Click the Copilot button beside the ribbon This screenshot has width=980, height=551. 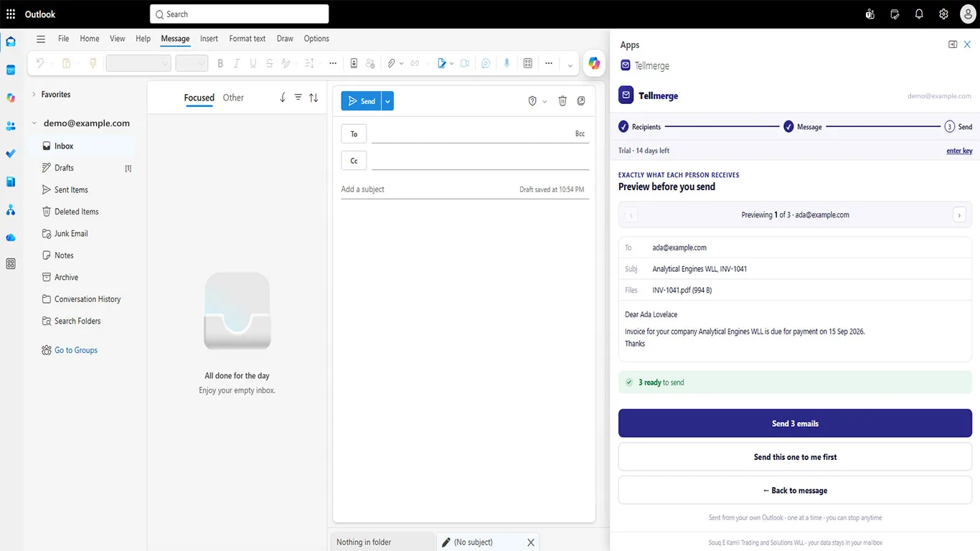[594, 63]
